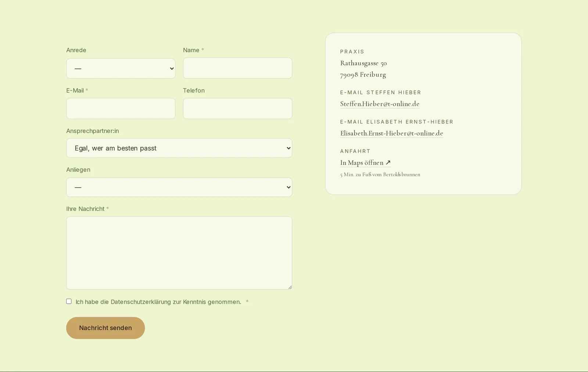Tick the Datenschutzerklärung checkbox

[x=69, y=301]
